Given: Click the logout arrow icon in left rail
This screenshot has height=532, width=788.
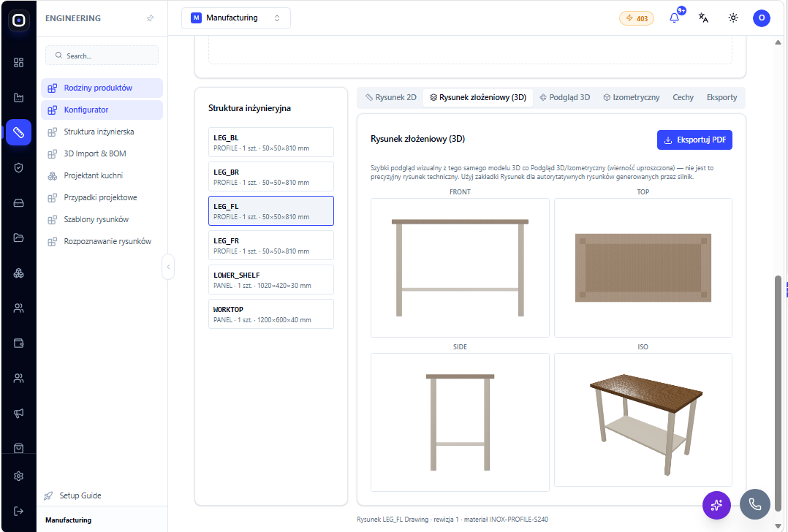Looking at the screenshot, I should [x=18, y=511].
